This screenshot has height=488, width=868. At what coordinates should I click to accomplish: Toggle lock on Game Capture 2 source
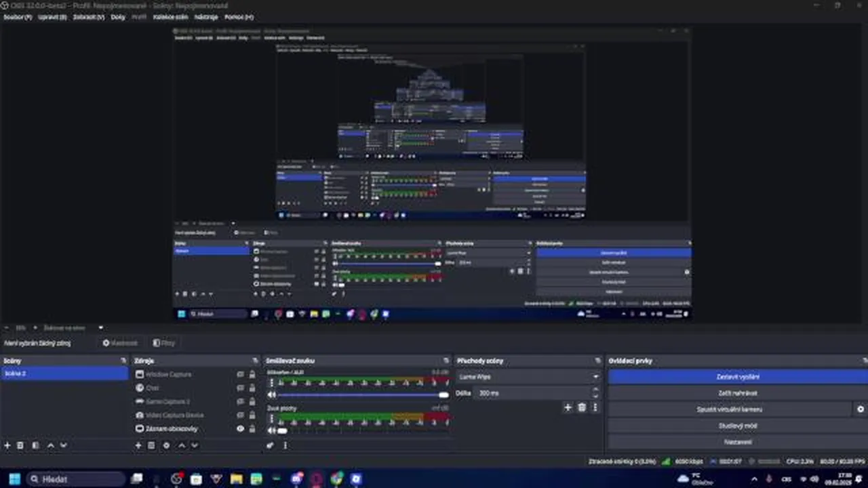(252, 401)
